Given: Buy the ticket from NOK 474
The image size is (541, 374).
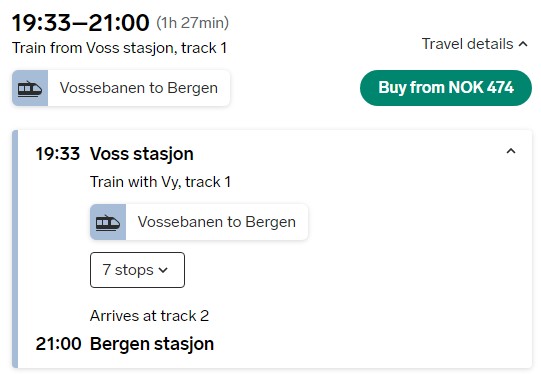Looking at the screenshot, I should coord(446,88).
